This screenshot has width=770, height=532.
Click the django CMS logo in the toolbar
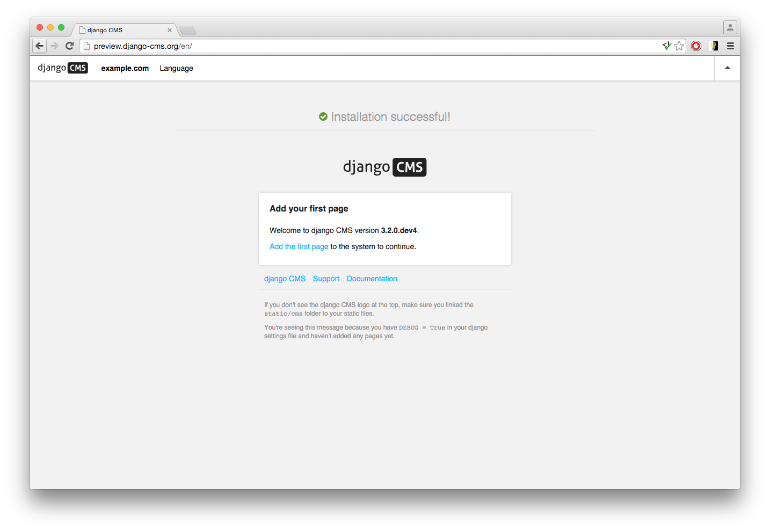(62, 68)
